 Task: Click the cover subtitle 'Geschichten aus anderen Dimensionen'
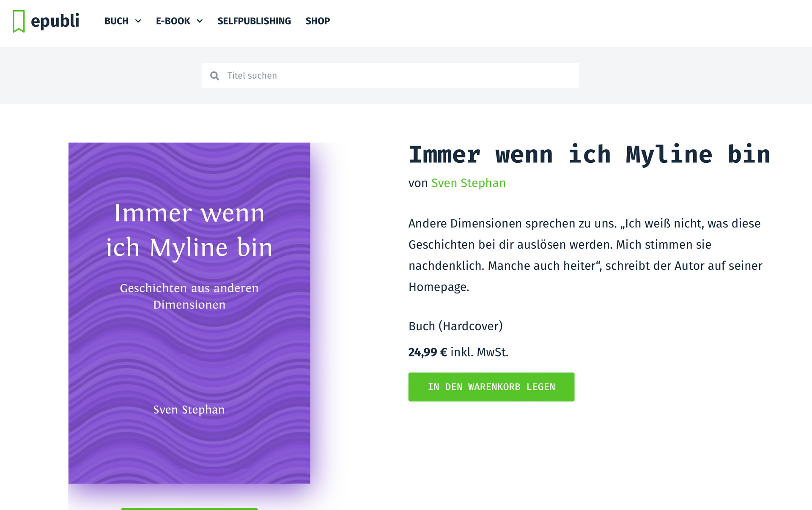coord(189,296)
